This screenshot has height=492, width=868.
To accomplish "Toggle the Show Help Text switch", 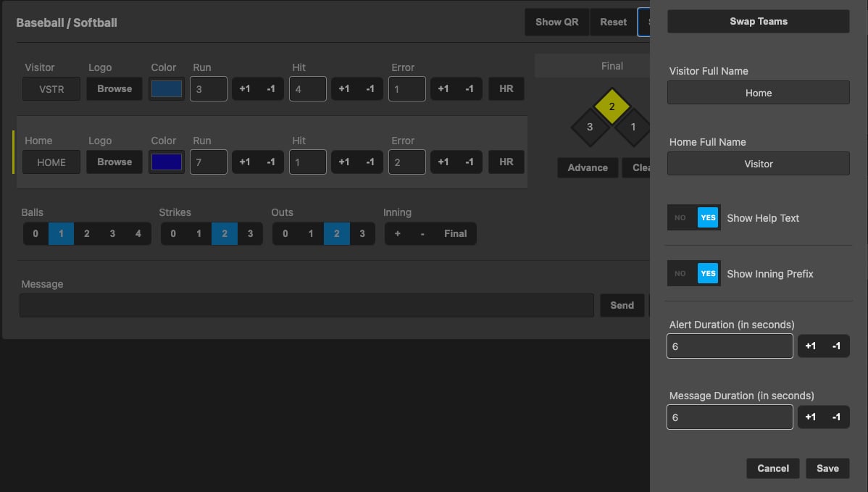I will (x=693, y=217).
